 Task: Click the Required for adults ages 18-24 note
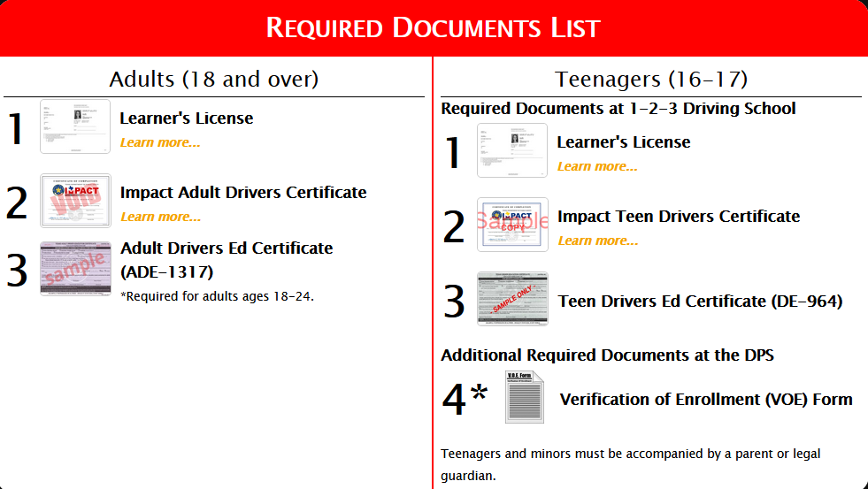tap(217, 296)
